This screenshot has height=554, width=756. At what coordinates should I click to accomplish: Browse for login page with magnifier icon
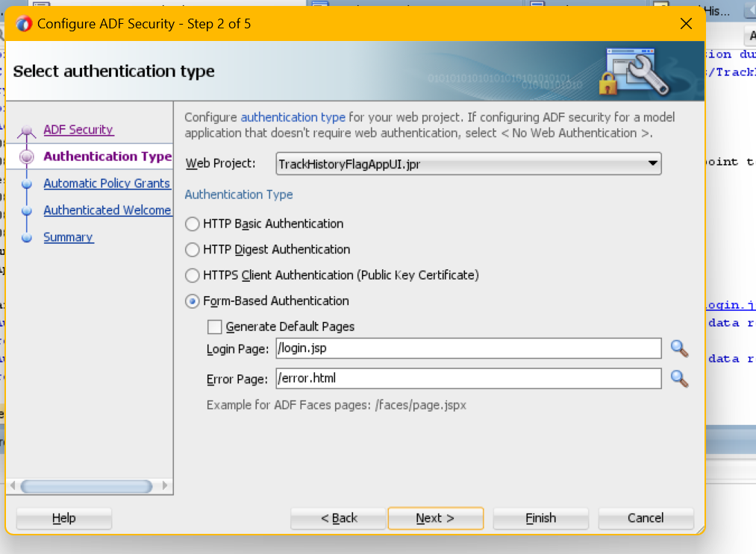[x=679, y=348]
